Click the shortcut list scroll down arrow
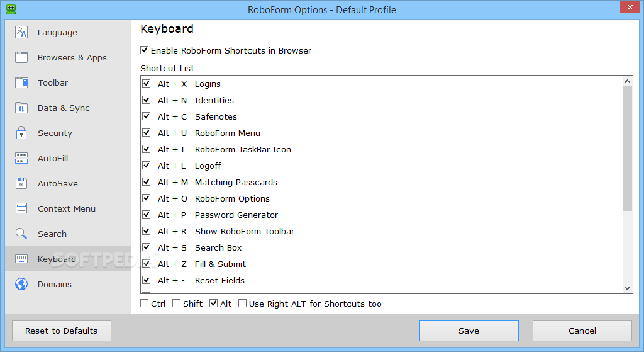The image size is (644, 352). (x=627, y=288)
